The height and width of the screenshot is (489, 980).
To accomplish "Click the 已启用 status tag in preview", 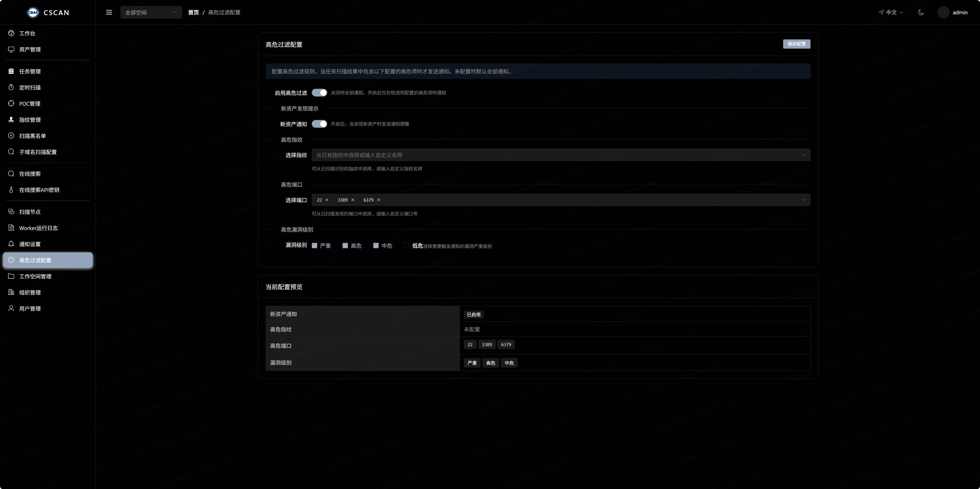I will 474,314.
